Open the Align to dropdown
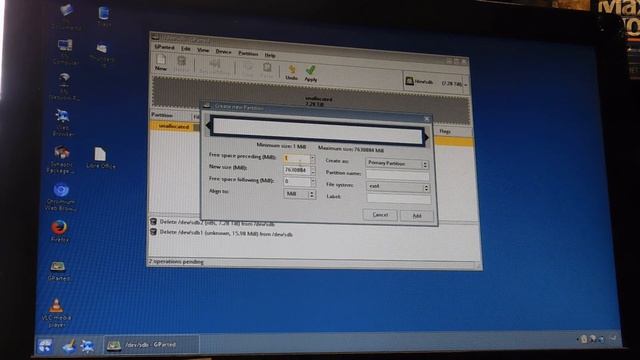 coord(300,194)
